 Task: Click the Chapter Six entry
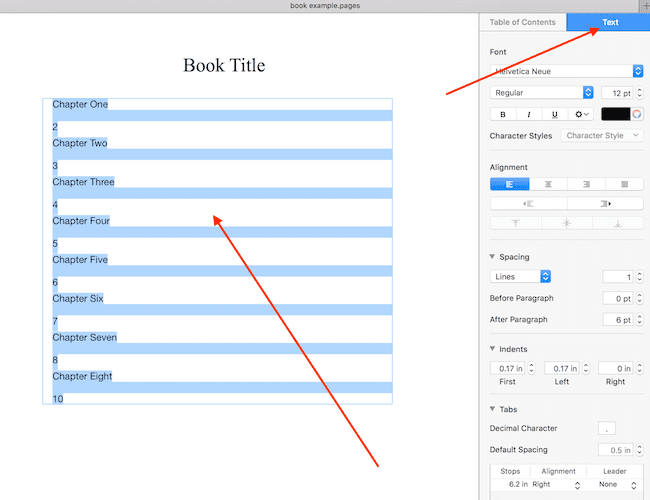[78, 299]
